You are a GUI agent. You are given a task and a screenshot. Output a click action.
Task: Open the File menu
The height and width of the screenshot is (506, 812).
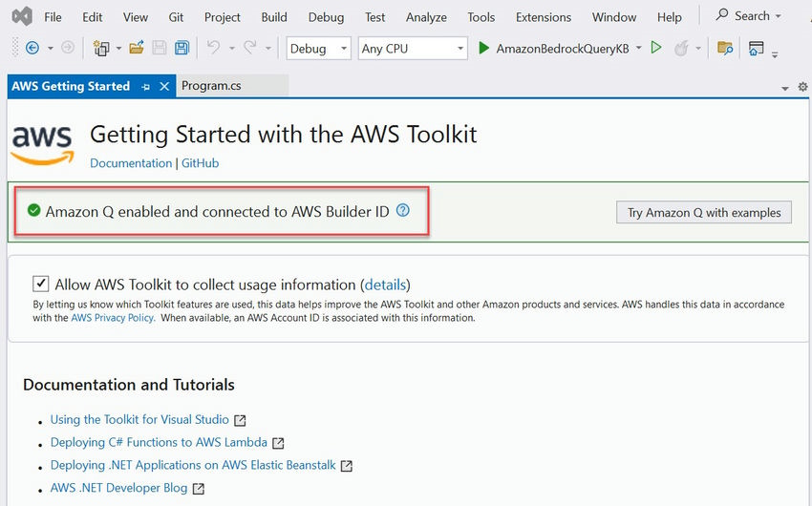coord(53,17)
